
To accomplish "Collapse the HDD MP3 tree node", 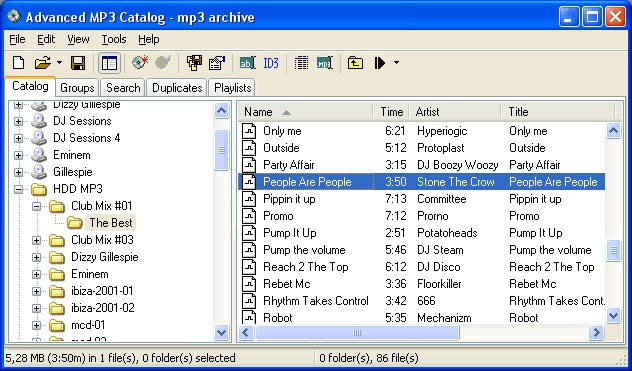I will [x=18, y=189].
